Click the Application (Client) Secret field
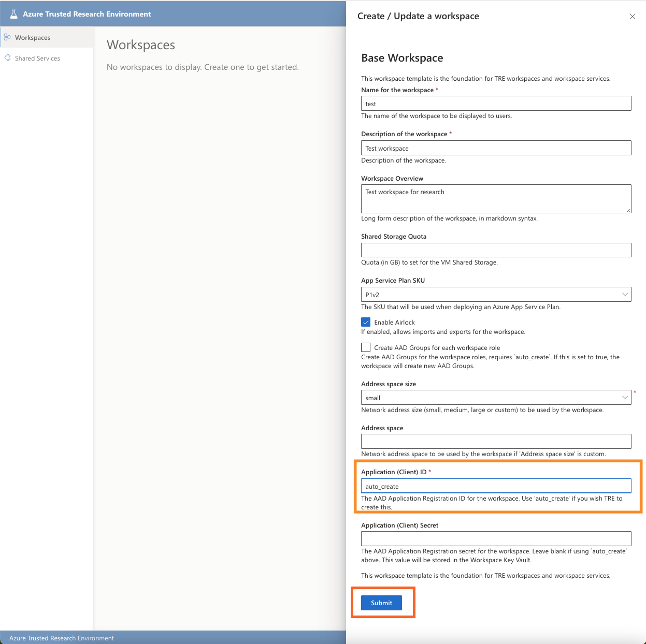646x644 pixels. point(496,538)
